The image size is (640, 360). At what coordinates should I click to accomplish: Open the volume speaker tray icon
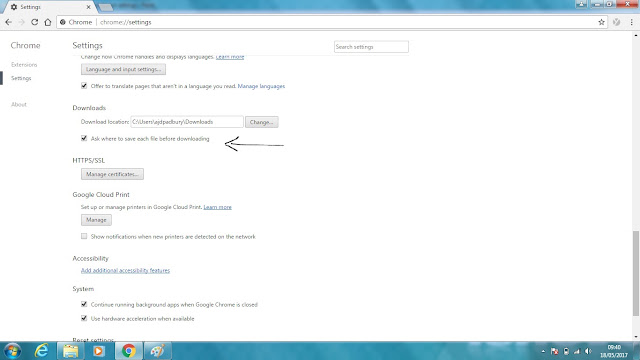coord(588,351)
